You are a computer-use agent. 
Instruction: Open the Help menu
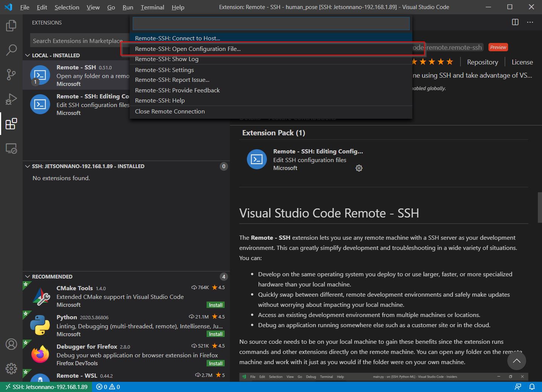pyautogui.click(x=178, y=7)
